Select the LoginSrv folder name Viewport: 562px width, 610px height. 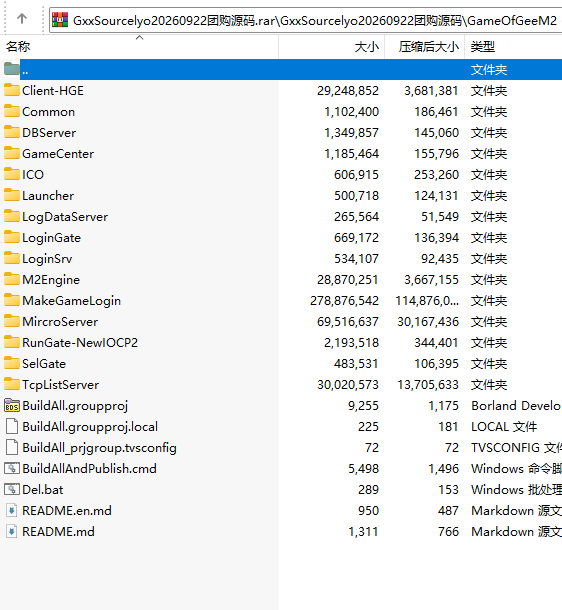point(47,259)
